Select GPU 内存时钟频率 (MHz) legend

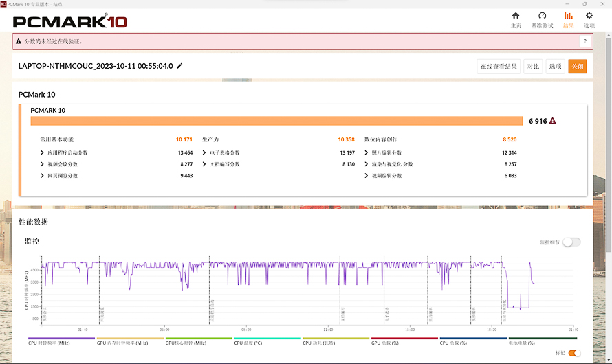tap(130, 341)
